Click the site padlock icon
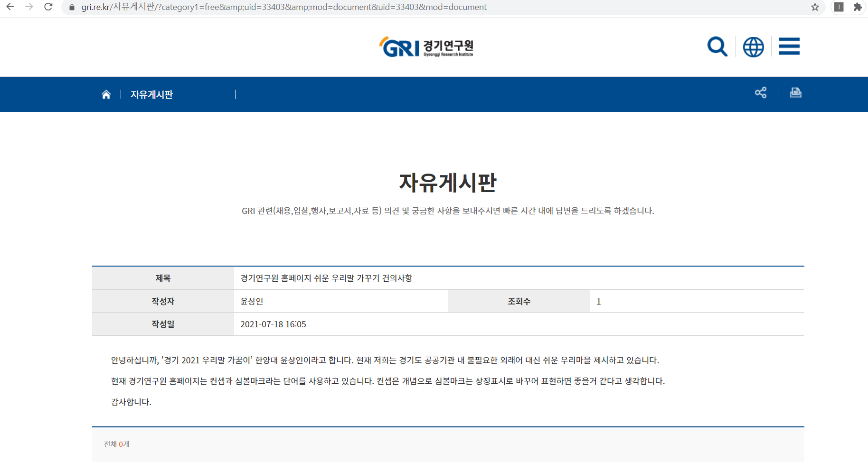This screenshot has height=462, width=868. [72, 7]
